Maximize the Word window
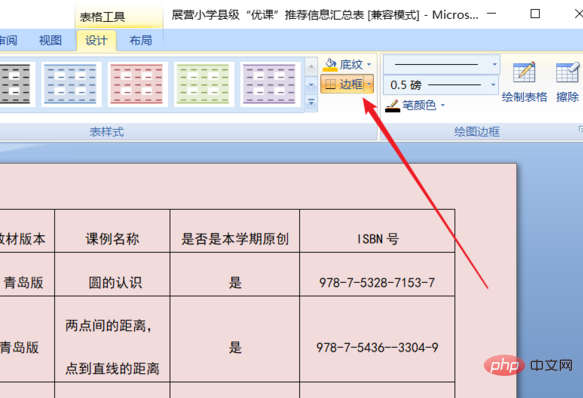This screenshot has height=398, width=583. coord(535,14)
